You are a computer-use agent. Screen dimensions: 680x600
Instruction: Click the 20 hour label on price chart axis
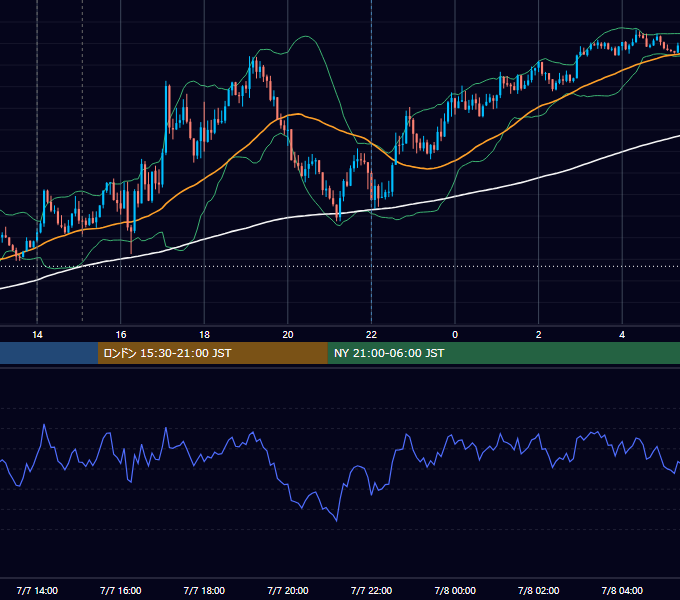pyautogui.click(x=288, y=335)
